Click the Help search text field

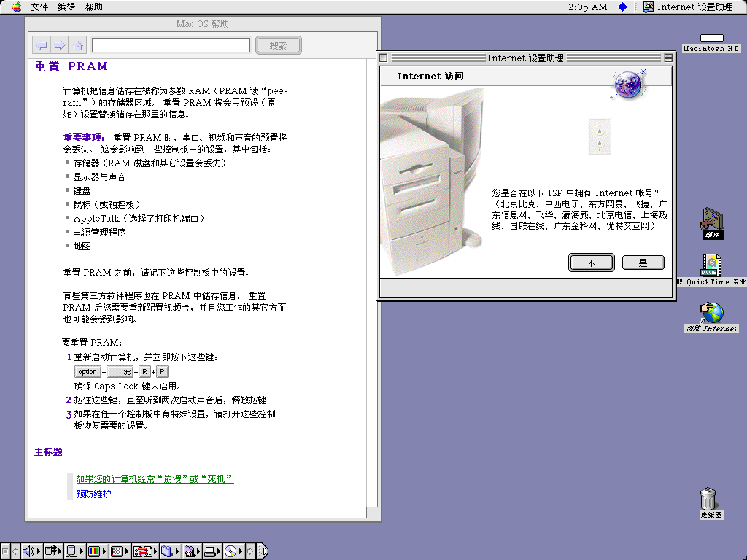point(171,45)
